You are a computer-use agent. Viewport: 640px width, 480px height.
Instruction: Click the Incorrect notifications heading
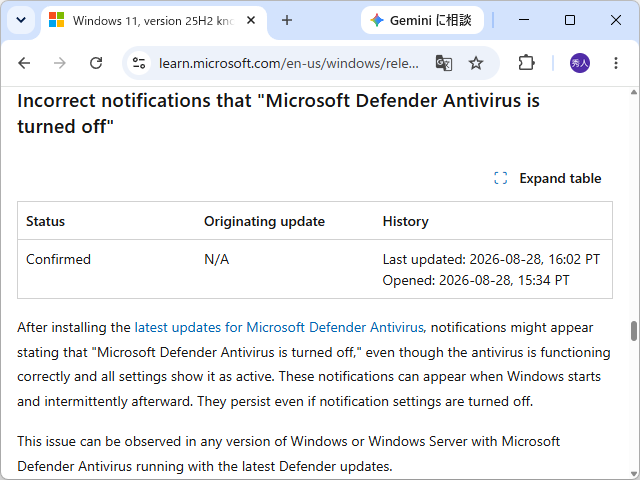click(278, 113)
